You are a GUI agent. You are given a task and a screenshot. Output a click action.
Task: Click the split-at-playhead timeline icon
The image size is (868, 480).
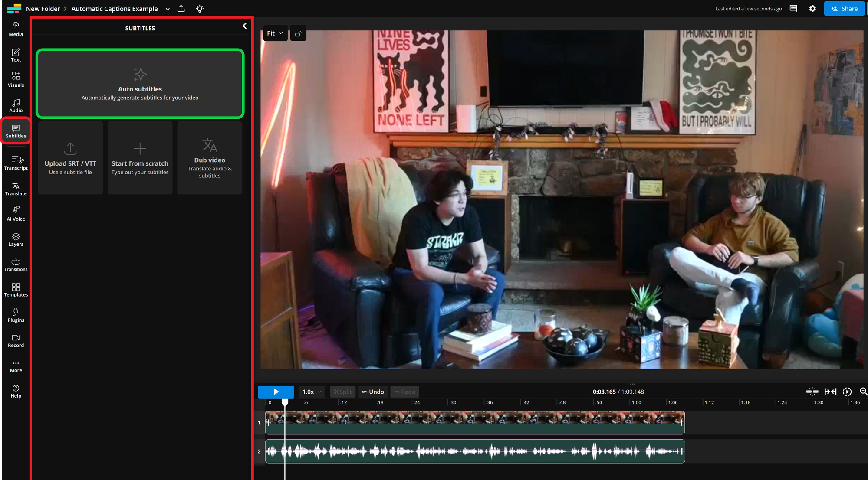pyautogui.click(x=812, y=392)
